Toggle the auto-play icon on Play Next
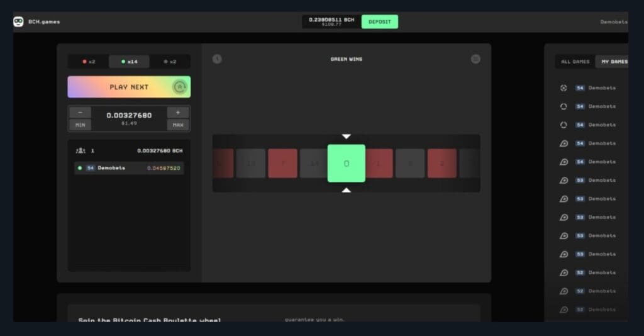This screenshot has width=644, height=336. 180,87
